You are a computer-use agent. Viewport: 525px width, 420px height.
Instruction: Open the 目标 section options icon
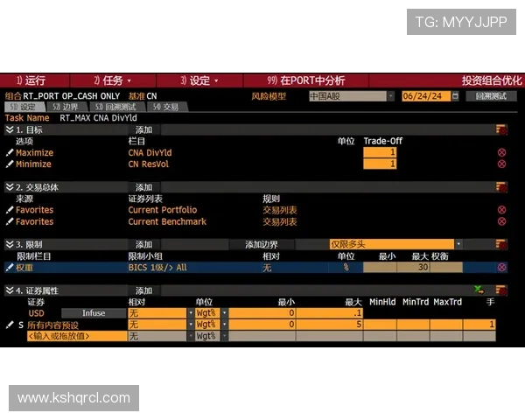501,129
